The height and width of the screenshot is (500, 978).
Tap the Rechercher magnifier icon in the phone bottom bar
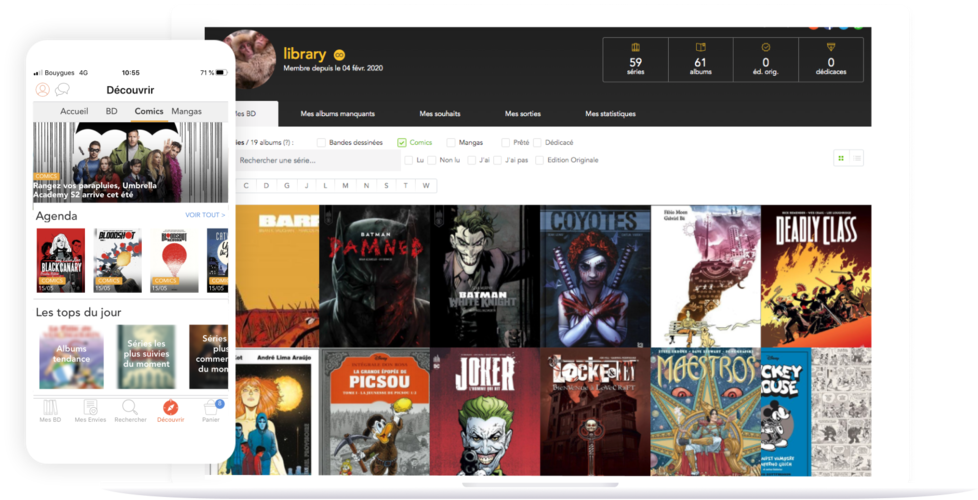(130, 407)
